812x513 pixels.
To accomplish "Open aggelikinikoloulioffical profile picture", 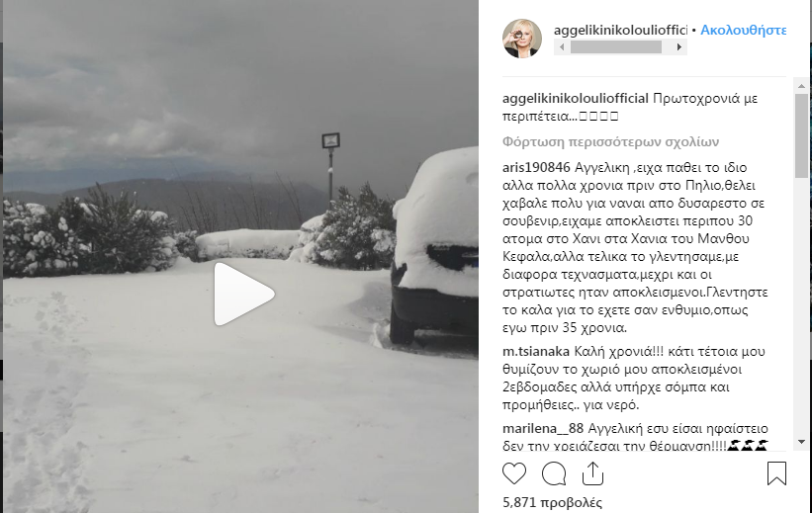I will (522, 39).
